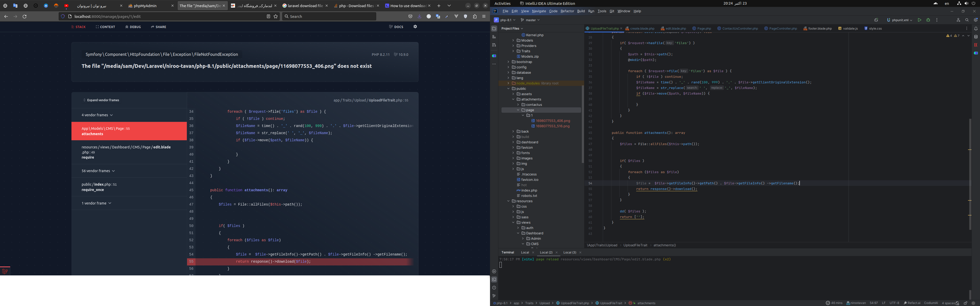The width and height of the screenshot is (980, 306).
Task: Collapse the attachments folder in project tree
Action: tap(513, 99)
